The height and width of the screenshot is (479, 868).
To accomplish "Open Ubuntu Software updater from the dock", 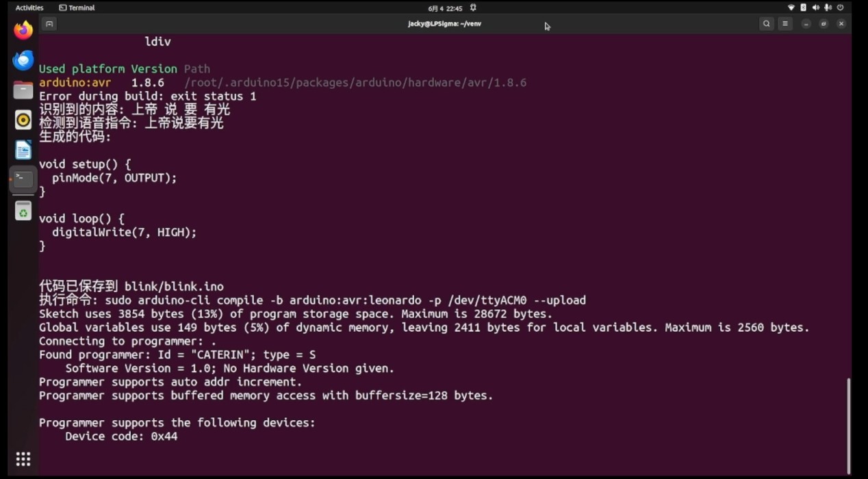I will pyautogui.click(x=23, y=211).
